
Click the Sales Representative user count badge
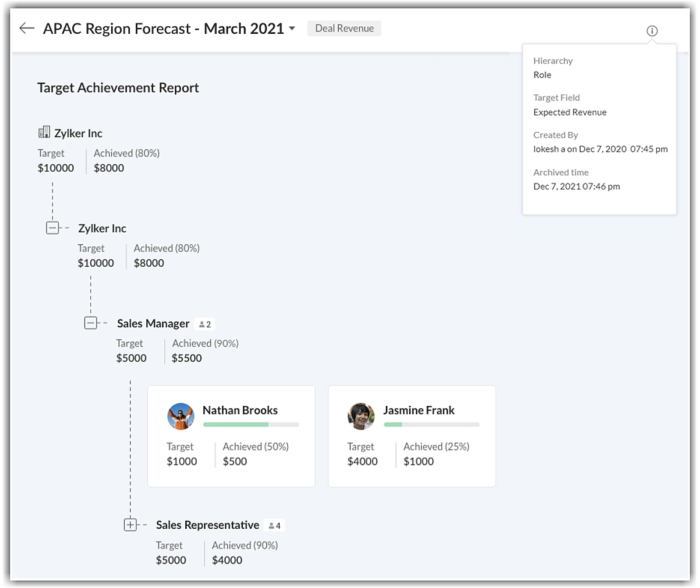pyautogui.click(x=275, y=525)
